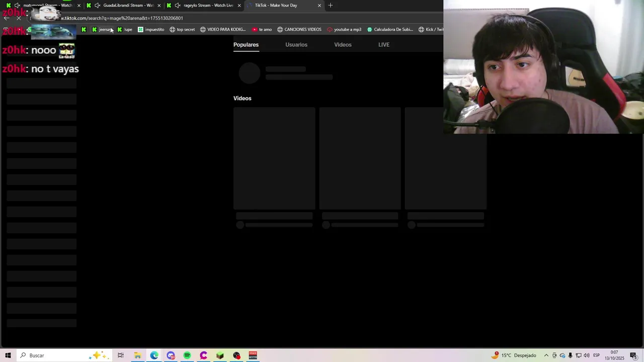Viewport: 644px width, 362px height.
Task: Open the VIDEO PARA KODIG bookmark
Action: pyautogui.click(x=223, y=29)
